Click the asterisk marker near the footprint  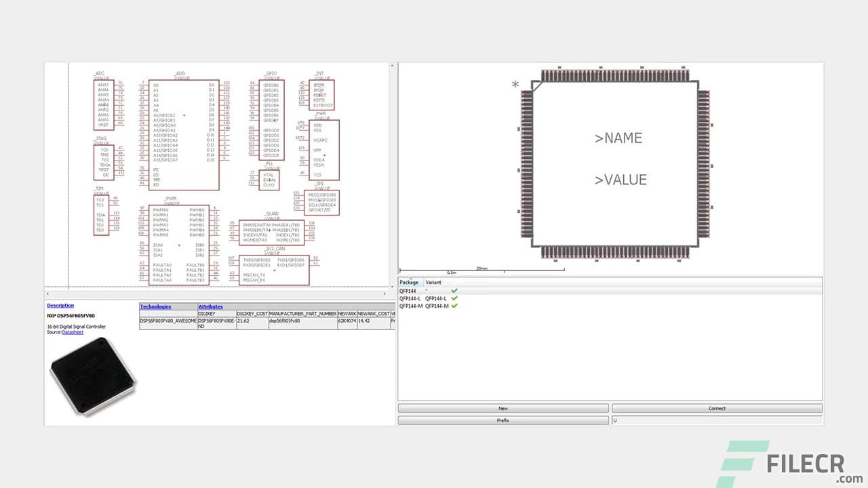click(x=515, y=84)
